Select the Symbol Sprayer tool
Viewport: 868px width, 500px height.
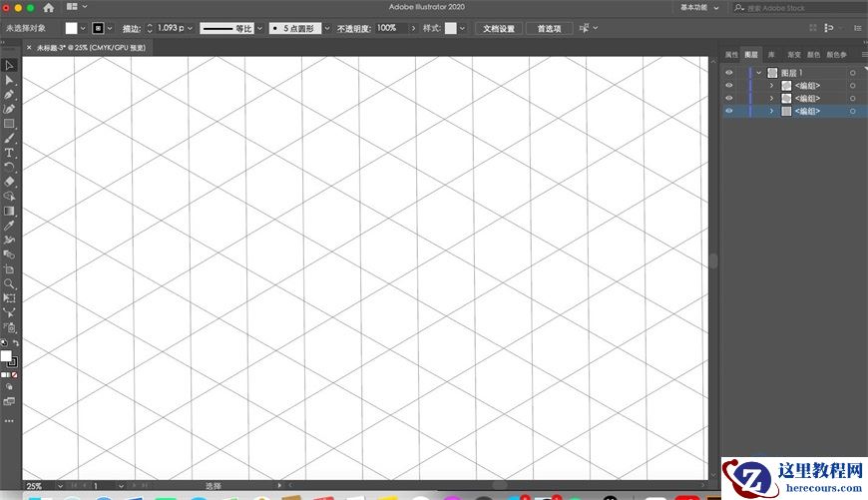(9, 327)
